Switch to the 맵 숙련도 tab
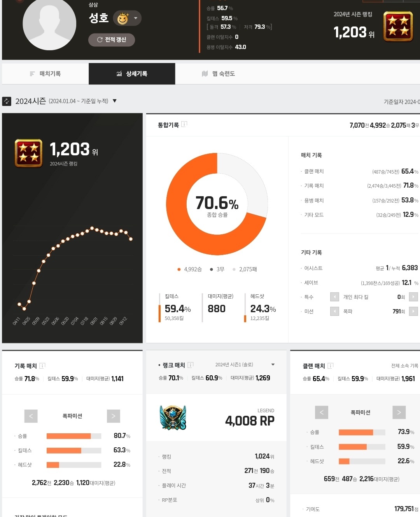This screenshot has height=517, width=420. [218, 74]
